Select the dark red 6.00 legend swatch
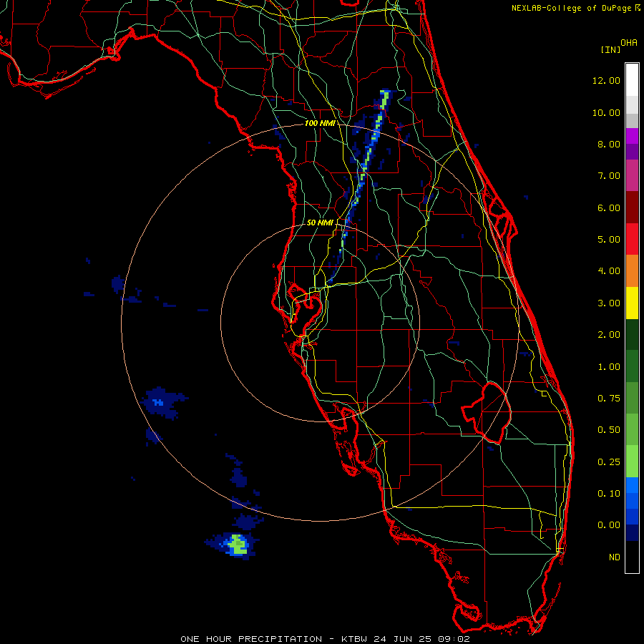 632,208
